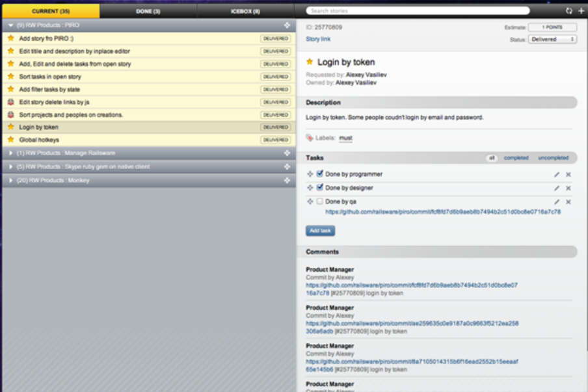Screen dimensions: 588x392
Task: Open github commit link under 'Done by qa'
Action: tap(443, 212)
